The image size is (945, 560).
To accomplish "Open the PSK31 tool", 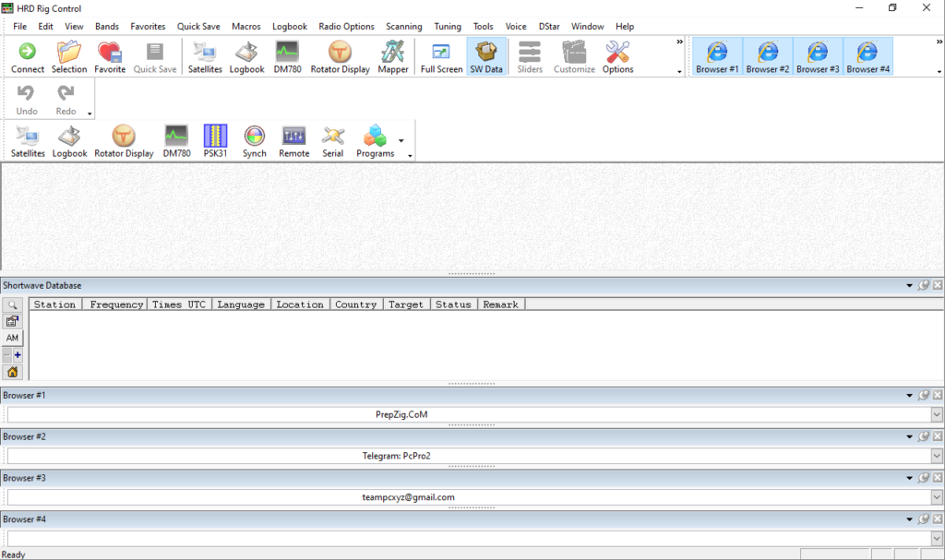I will tap(215, 142).
